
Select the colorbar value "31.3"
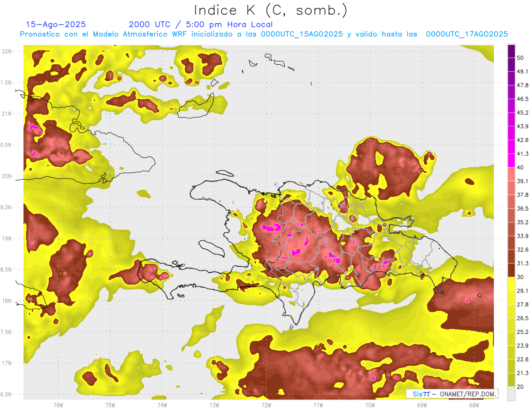pyautogui.click(x=522, y=263)
